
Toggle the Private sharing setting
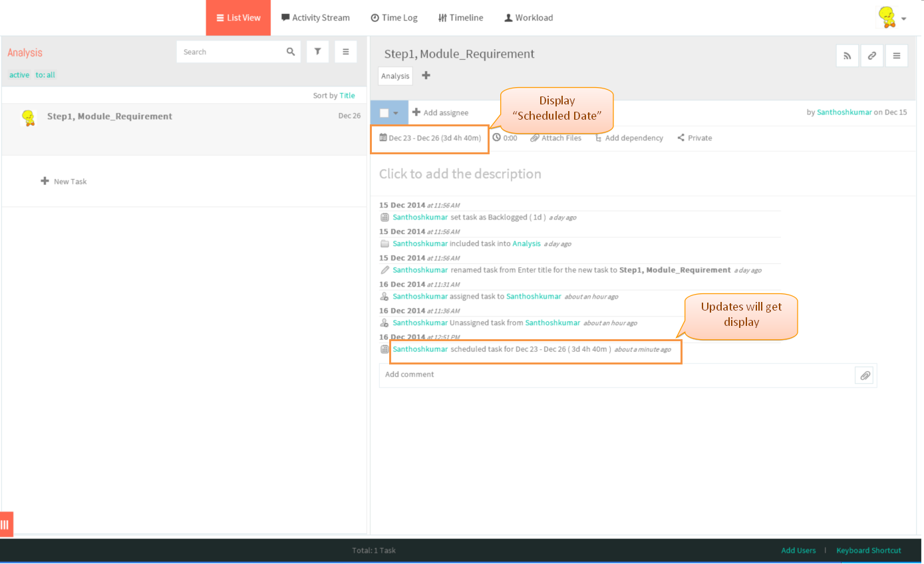694,138
